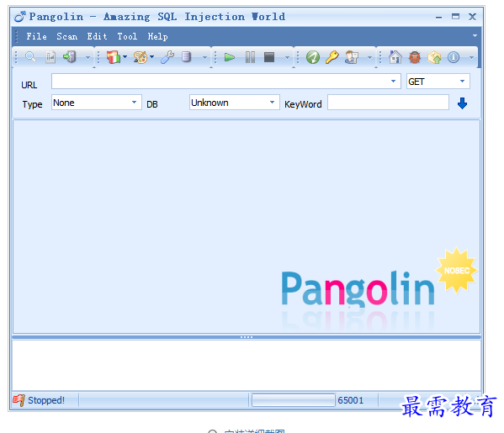
Task: Click the paint palette theme icon
Action: (x=141, y=57)
